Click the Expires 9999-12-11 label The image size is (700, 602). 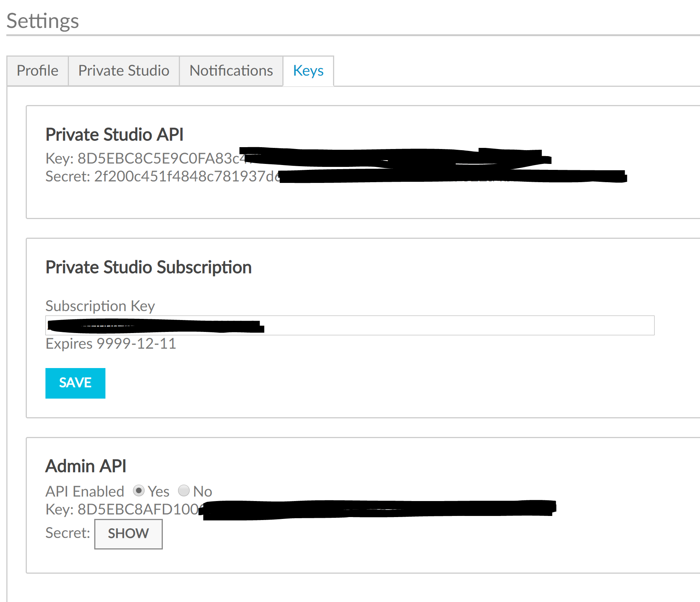click(x=110, y=343)
